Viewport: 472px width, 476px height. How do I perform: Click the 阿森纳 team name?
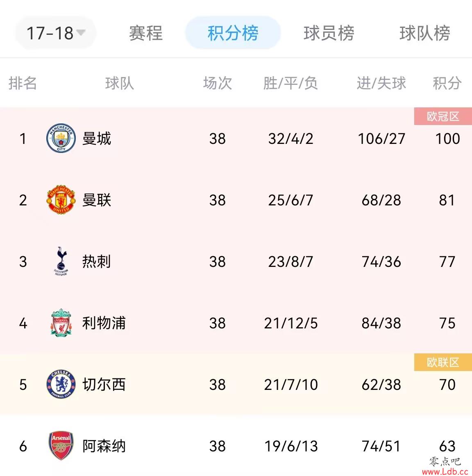[104, 446]
